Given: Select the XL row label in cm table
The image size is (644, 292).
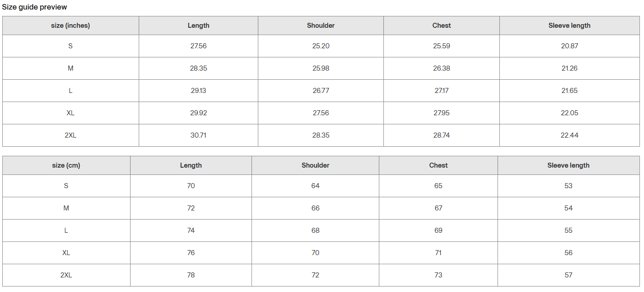Looking at the screenshot, I should 66,253.
